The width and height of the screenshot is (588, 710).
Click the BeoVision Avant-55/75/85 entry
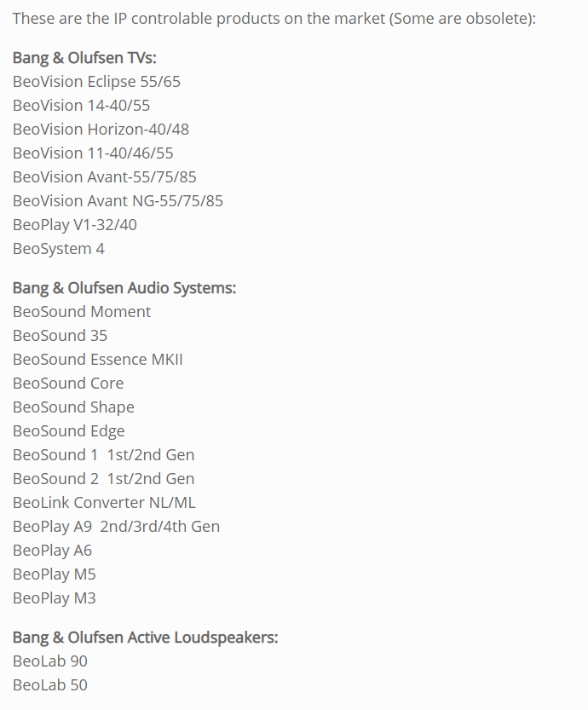(105, 177)
